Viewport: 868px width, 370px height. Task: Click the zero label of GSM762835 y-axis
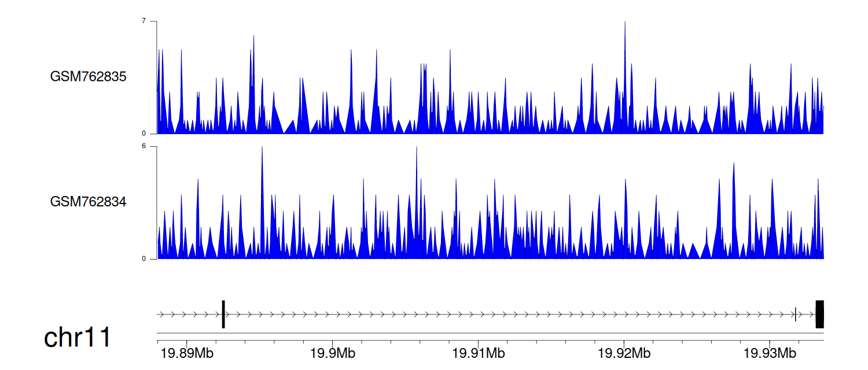(144, 134)
